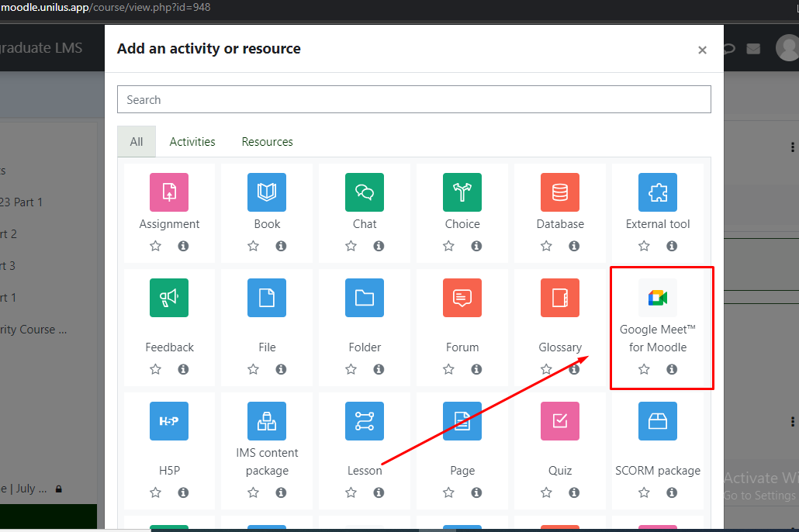Star the H5P activity
The image size is (799, 532).
pos(155,492)
